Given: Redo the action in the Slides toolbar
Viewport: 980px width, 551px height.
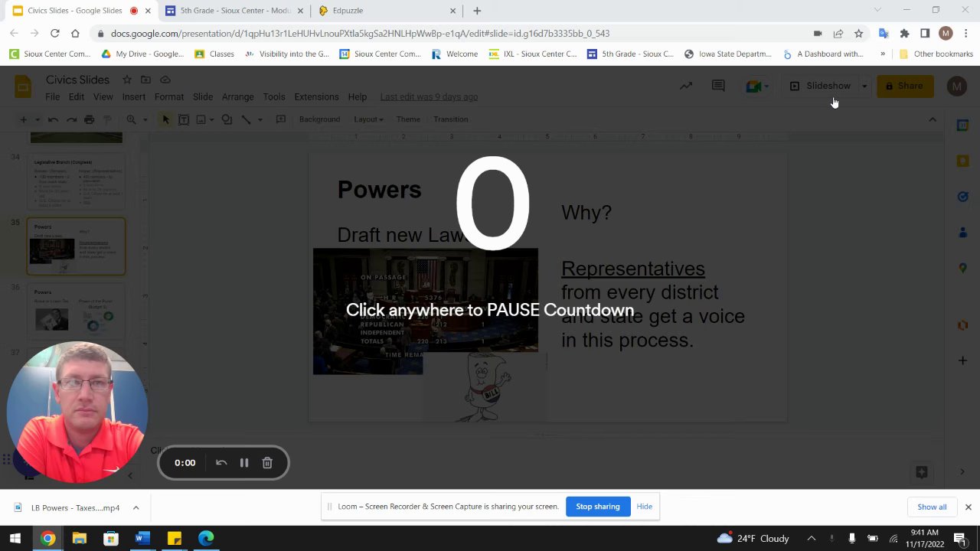Looking at the screenshot, I should point(71,119).
